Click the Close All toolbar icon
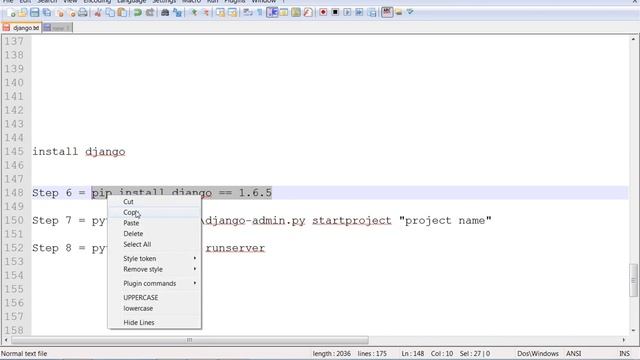Image resolution: width=640 pixels, height=360 pixels. click(x=71, y=13)
